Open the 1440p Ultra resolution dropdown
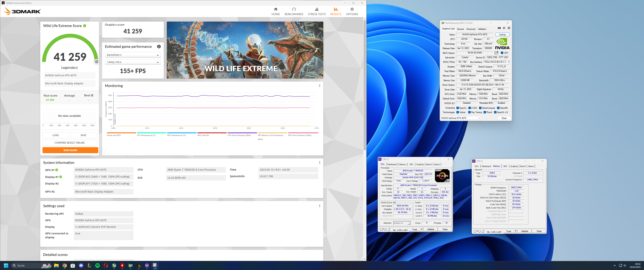 [x=133, y=62]
